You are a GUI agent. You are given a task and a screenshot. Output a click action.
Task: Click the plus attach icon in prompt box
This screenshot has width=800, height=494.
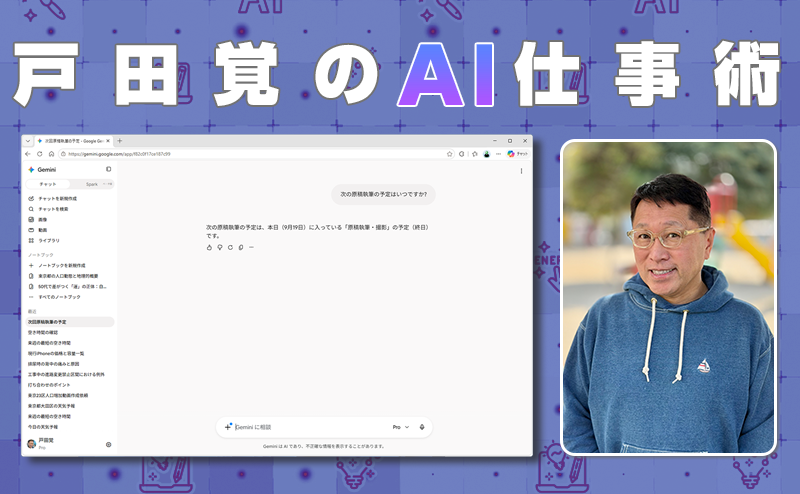coord(228,427)
